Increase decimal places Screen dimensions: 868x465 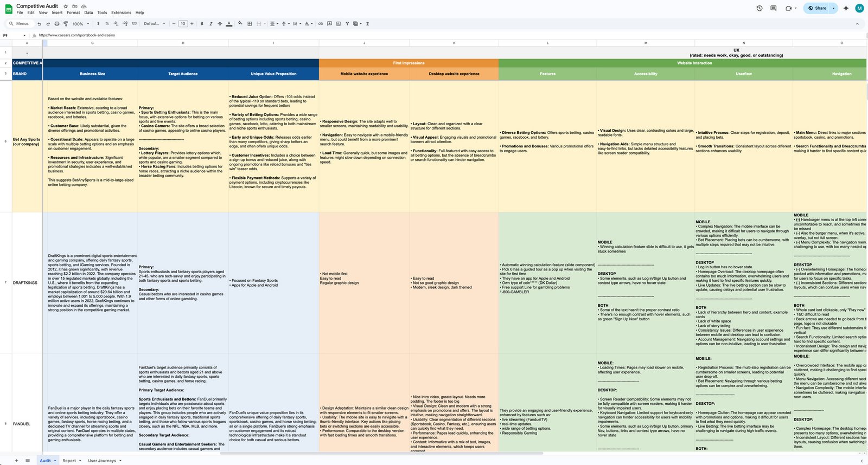point(125,24)
